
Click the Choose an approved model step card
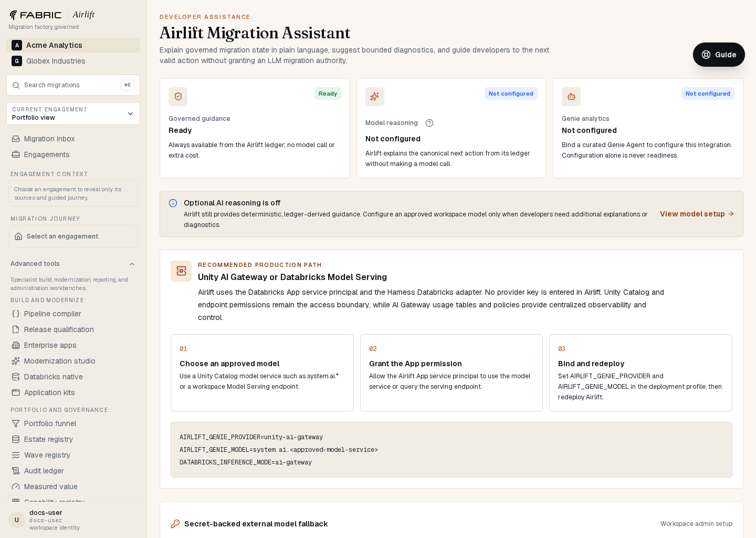click(x=262, y=373)
